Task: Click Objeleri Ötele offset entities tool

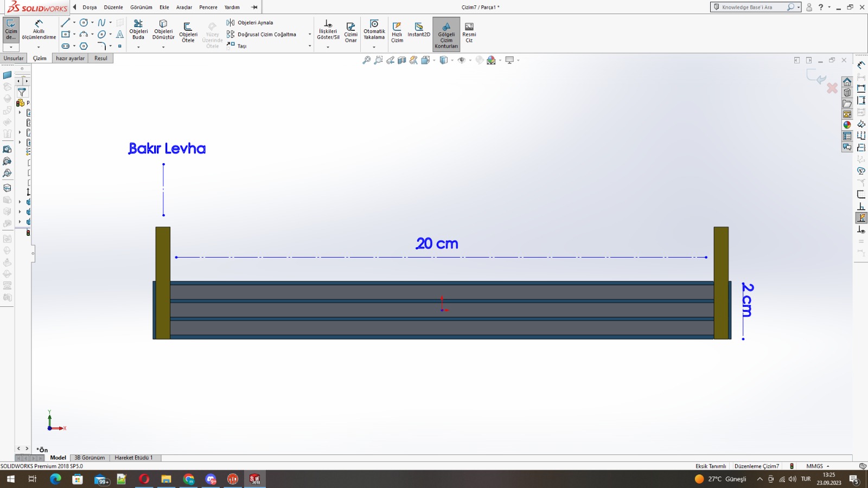Action: coord(188,33)
